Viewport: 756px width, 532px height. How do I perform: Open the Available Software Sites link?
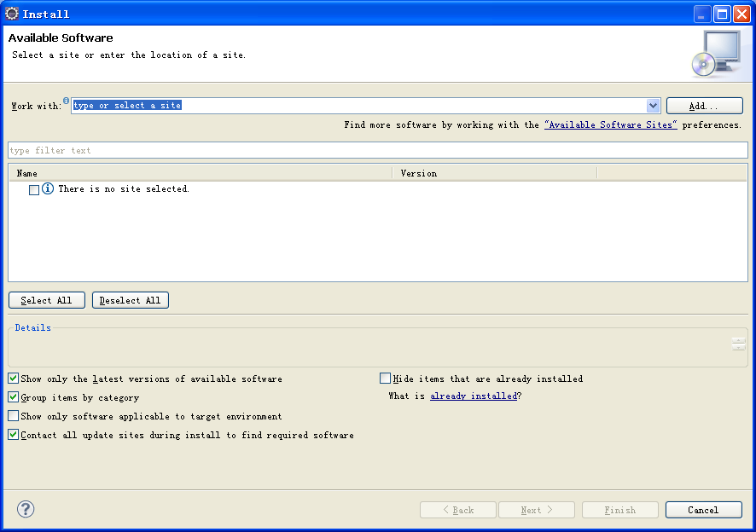click(610, 125)
